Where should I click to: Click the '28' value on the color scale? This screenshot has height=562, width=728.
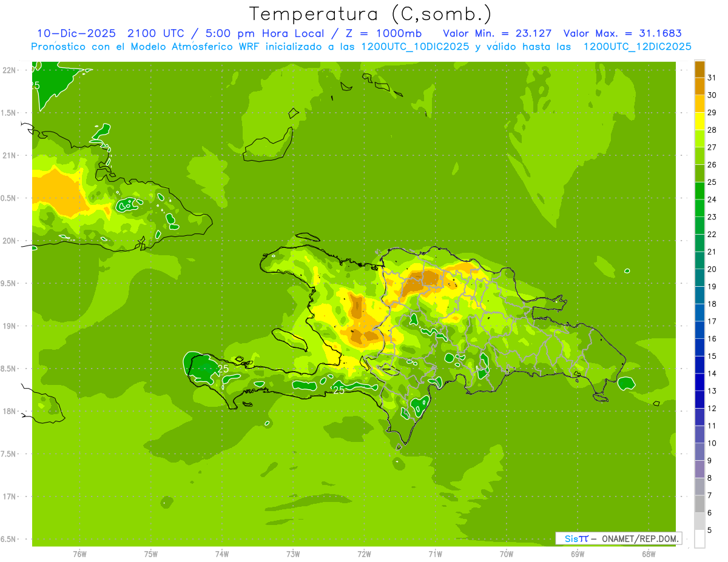(x=712, y=130)
